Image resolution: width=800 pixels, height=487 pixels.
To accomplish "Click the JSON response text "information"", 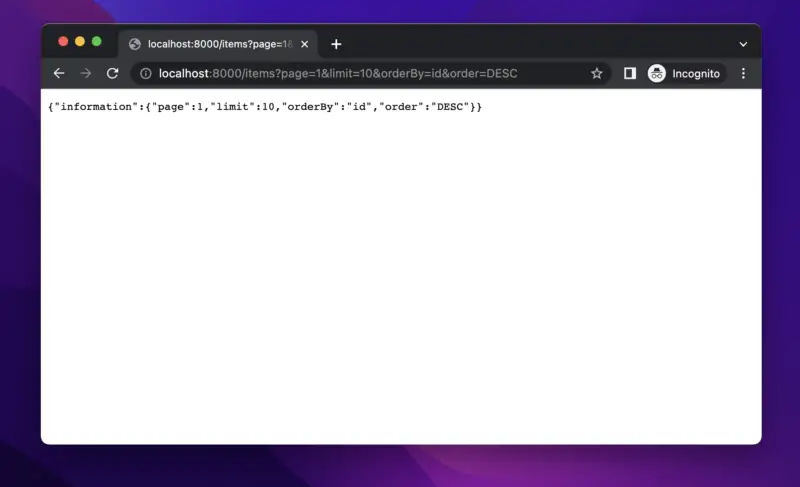I will [x=96, y=107].
